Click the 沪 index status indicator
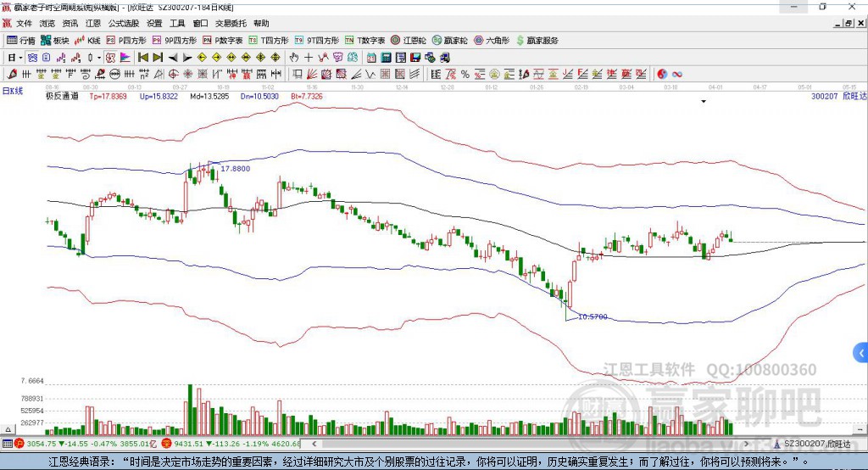This screenshot has width=868, height=470. pos(20,444)
